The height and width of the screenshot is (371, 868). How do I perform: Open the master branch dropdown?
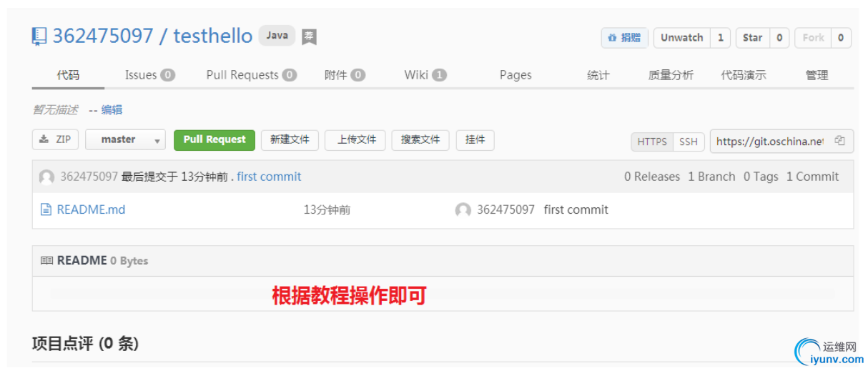pos(125,139)
